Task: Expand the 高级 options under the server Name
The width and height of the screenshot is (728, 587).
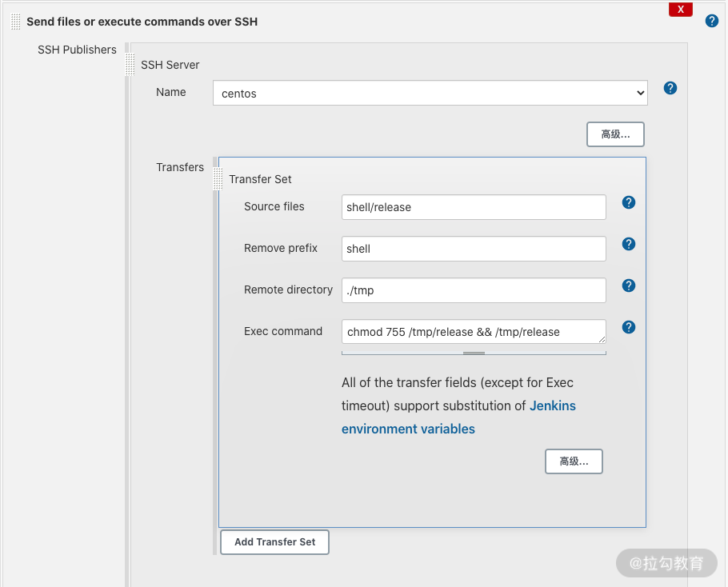Action: coord(615,134)
